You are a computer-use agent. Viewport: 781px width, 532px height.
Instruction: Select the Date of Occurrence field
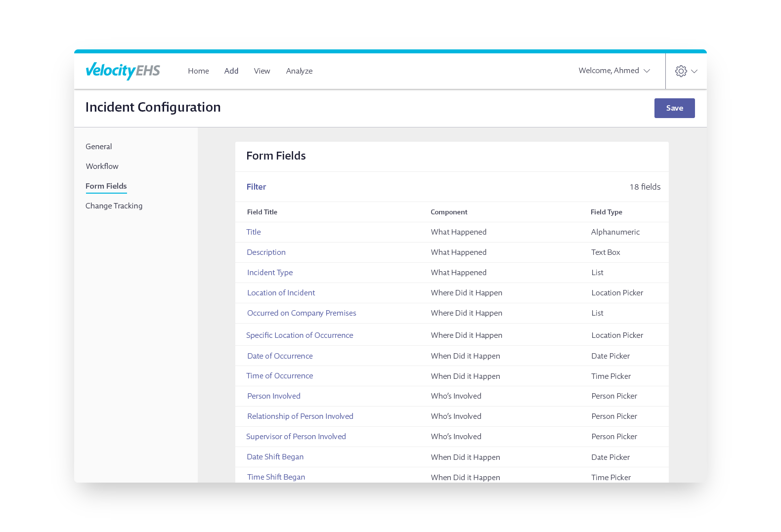coord(280,356)
